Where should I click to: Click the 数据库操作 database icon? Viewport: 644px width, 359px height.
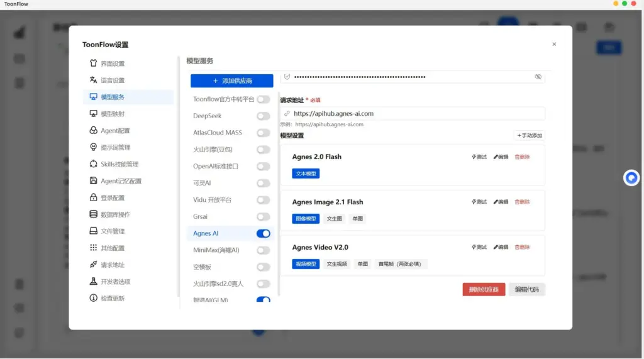coord(93,214)
